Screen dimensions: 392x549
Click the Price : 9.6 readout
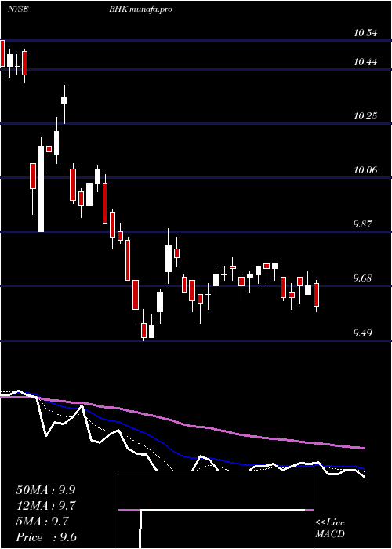pyautogui.click(x=46, y=537)
